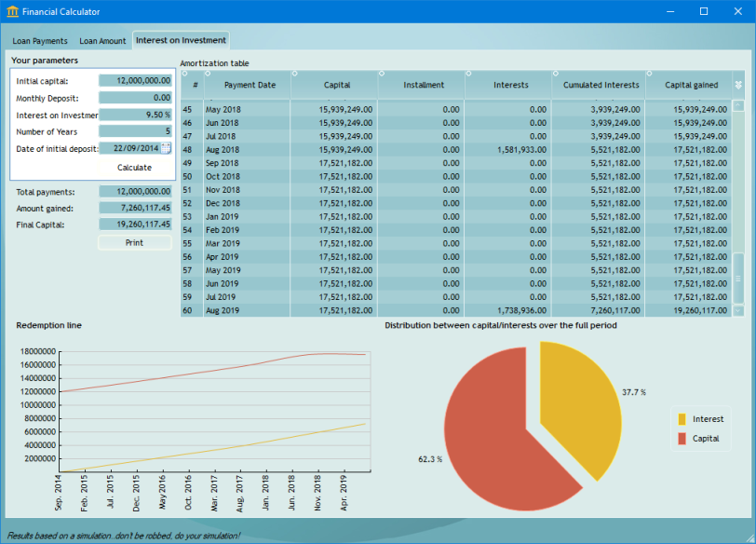
Task: Edit the Monthly Deposit input field
Action: click(135, 98)
